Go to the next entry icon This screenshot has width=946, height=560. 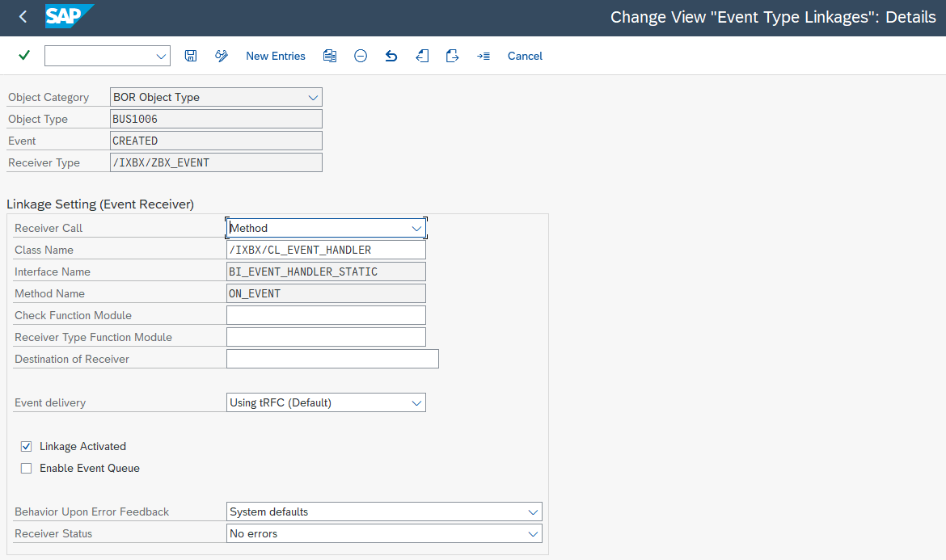[453, 56]
